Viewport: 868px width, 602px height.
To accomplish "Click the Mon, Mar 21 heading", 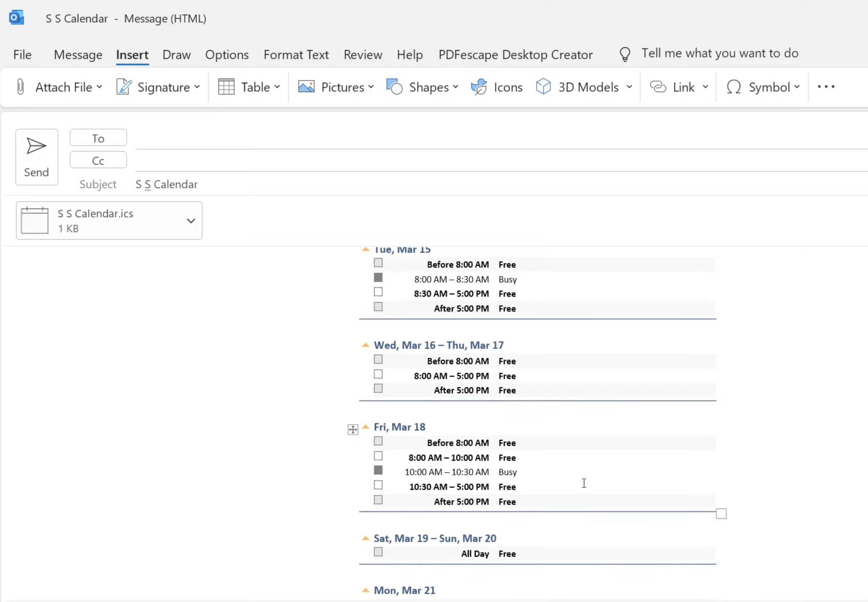I will tap(404, 591).
